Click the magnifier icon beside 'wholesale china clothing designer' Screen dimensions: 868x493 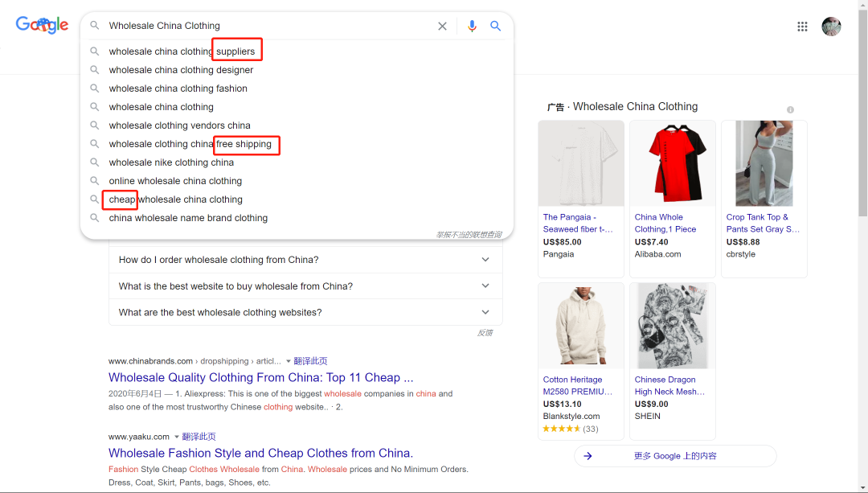[95, 70]
